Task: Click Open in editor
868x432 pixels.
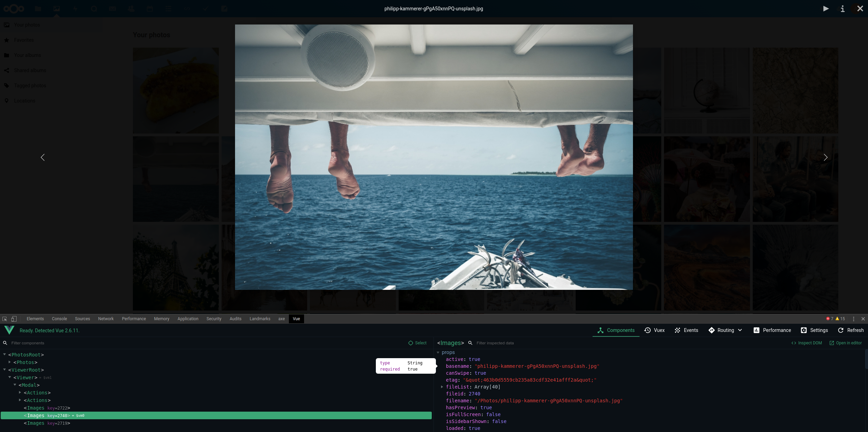Action: click(846, 343)
